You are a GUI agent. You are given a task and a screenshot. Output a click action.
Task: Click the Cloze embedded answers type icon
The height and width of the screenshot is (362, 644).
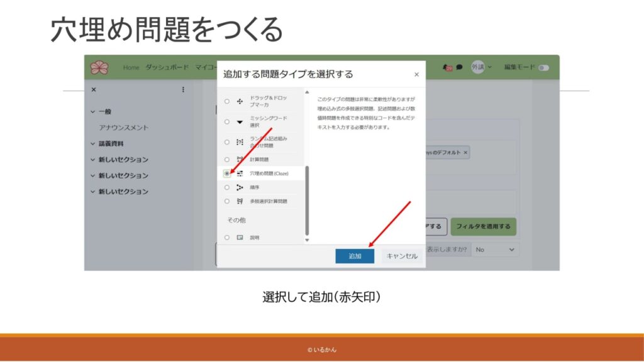[240, 173]
